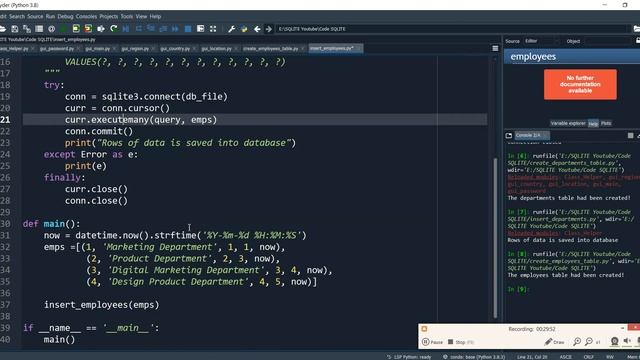The width and height of the screenshot is (640, 360).
Task: Start debugging the file icon
Action: pyautogui.click(x=126, y=29)
